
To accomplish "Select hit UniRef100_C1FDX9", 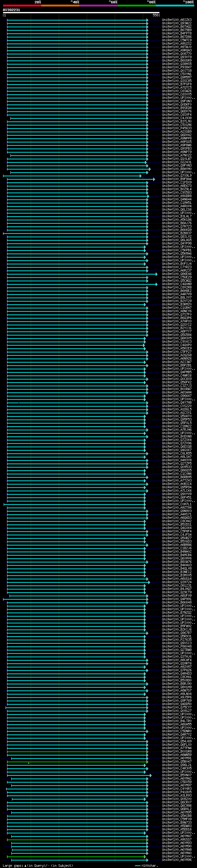I will (x=177, y=182).
